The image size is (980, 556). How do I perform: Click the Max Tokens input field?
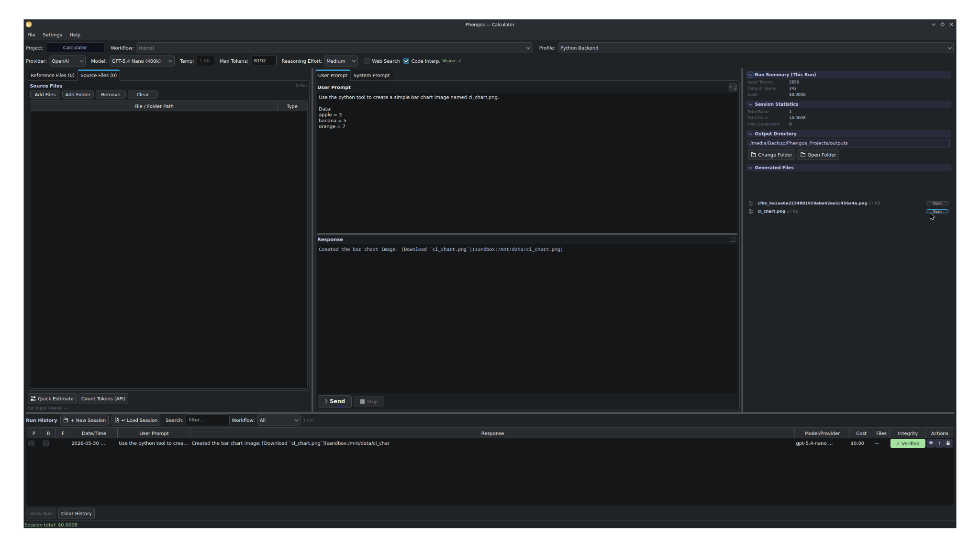(263, 61)
